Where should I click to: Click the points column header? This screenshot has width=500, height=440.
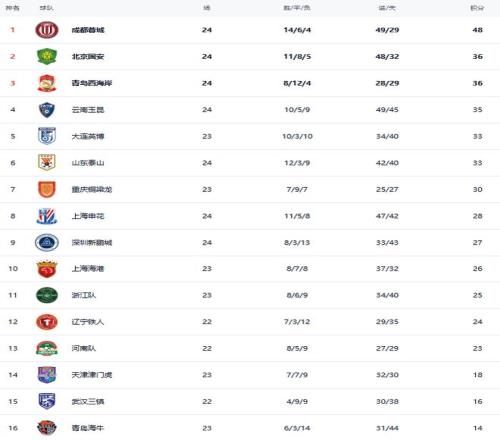(477, 8)
